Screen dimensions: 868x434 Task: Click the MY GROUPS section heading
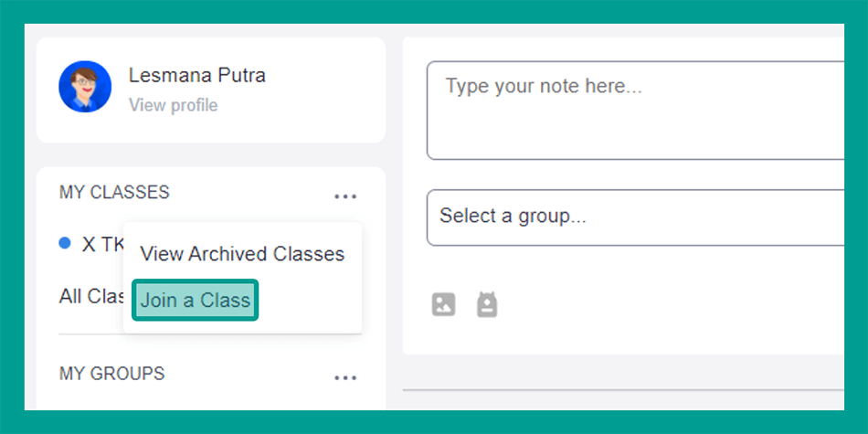pos(111,374)
